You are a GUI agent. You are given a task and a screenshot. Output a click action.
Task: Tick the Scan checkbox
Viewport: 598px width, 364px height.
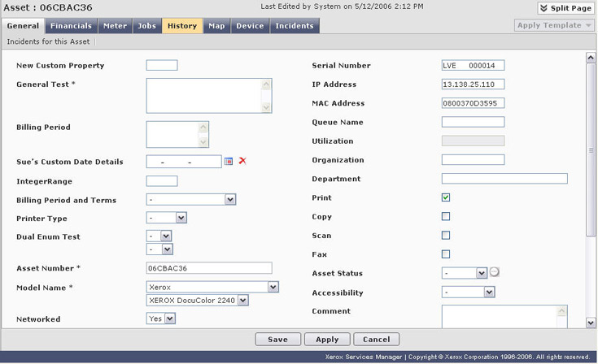(x=446, y=235)
